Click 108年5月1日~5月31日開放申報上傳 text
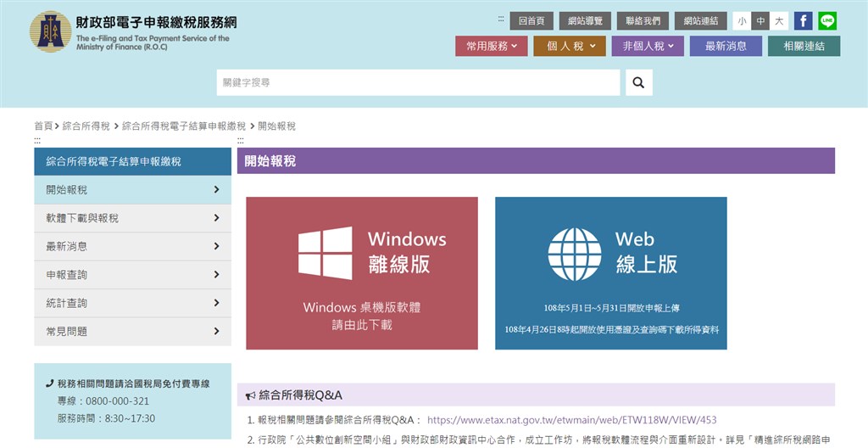868x448 pixels. point(611,308)
